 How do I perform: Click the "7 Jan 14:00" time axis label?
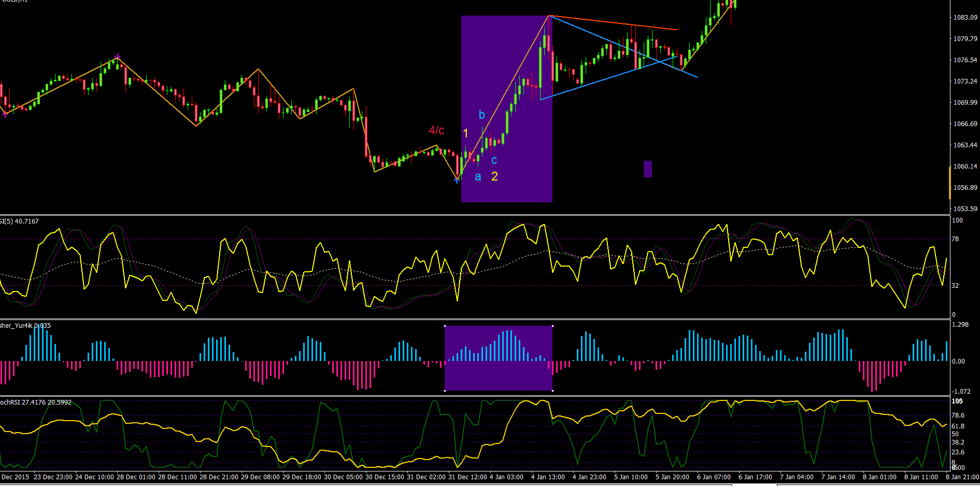(838, 477)
